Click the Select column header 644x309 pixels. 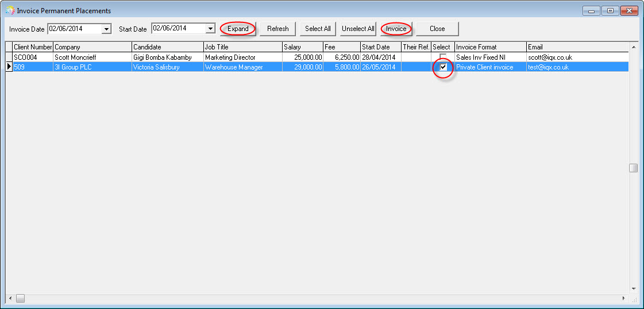[443, 47]
